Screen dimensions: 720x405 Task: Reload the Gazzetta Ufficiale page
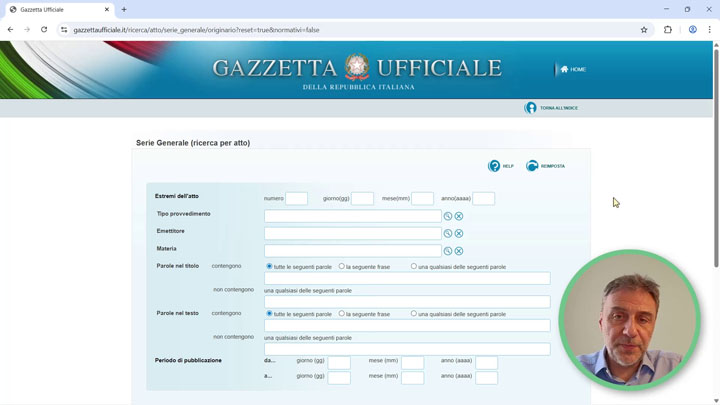click(x=44, y=29)
